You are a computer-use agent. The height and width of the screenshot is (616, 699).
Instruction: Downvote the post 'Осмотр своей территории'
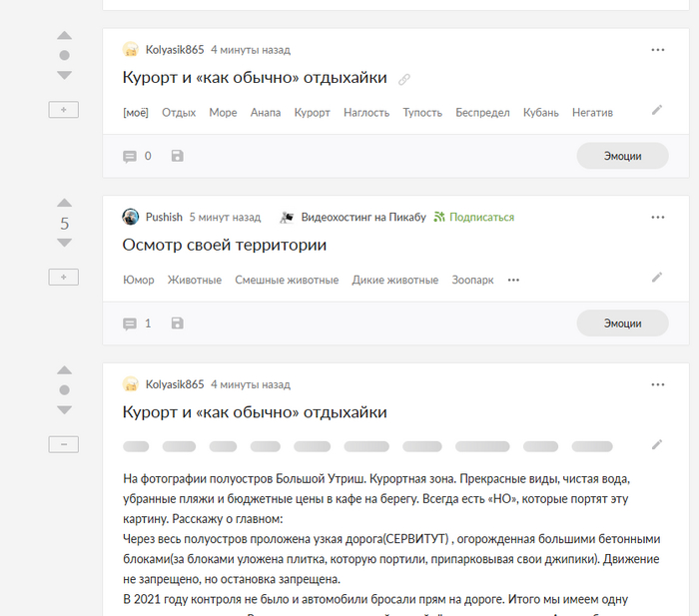point(64,243)
